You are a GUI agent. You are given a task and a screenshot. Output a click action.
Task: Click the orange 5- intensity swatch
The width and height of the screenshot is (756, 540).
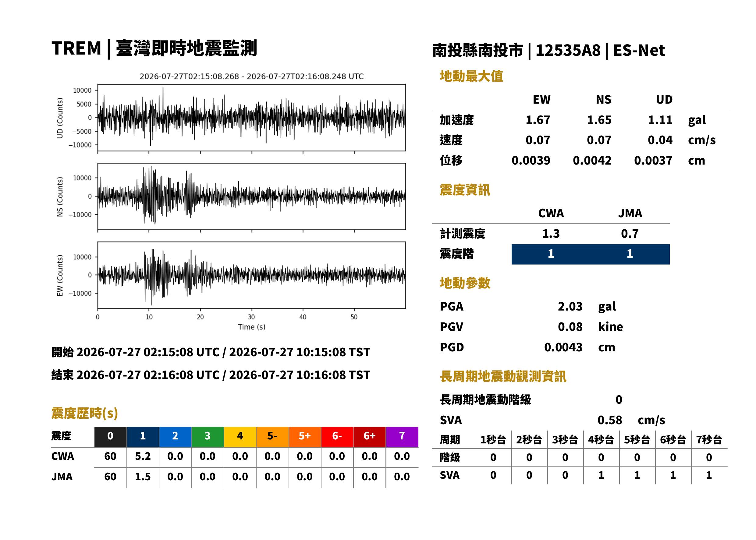272,437
